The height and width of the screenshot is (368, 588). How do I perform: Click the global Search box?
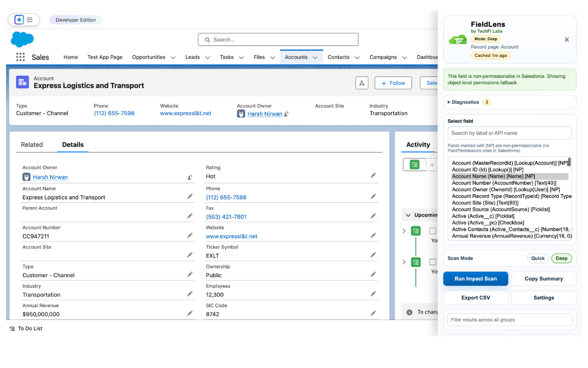(278, 40)
